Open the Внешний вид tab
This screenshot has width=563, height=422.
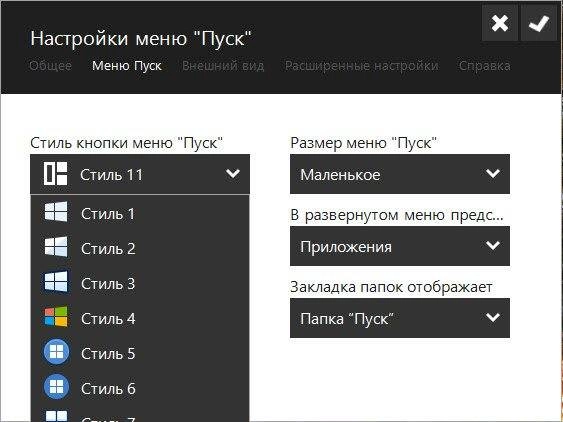point(223,66)
